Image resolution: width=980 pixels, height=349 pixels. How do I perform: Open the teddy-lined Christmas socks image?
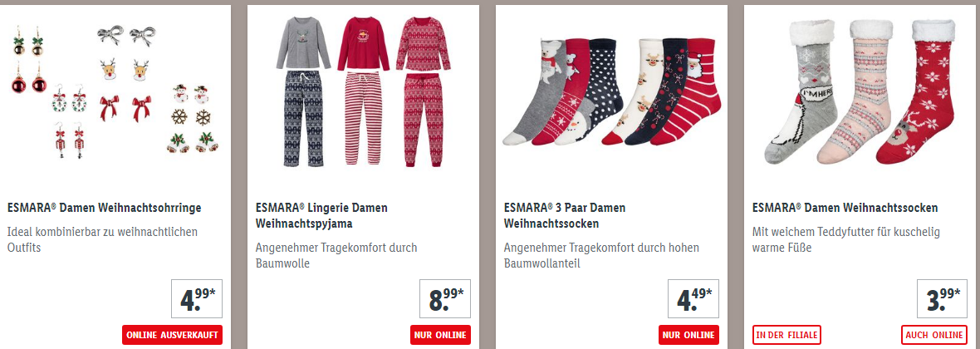(860, 92)
